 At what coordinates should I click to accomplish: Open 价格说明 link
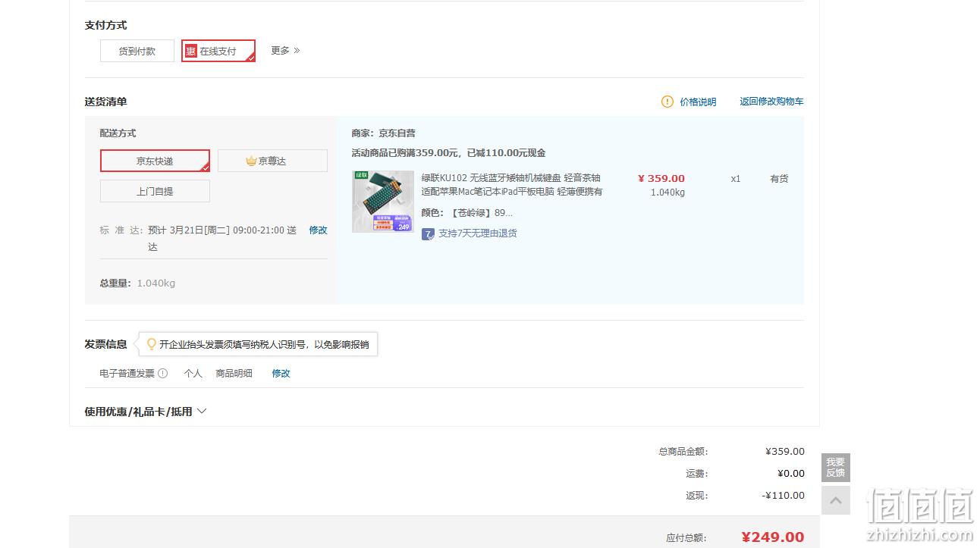tap(698, 102)
